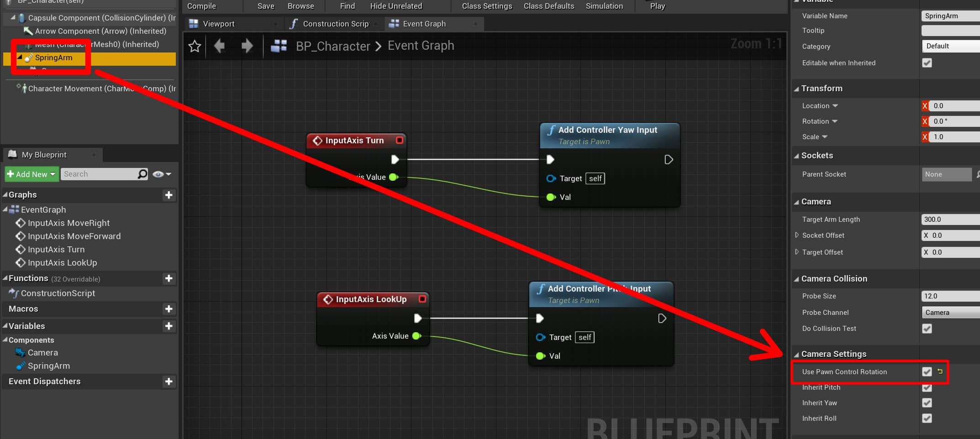Collapse the Graphs section
The width and height of the screenshot is (980, 439).
pyautogui.click(x=5, y=194)
